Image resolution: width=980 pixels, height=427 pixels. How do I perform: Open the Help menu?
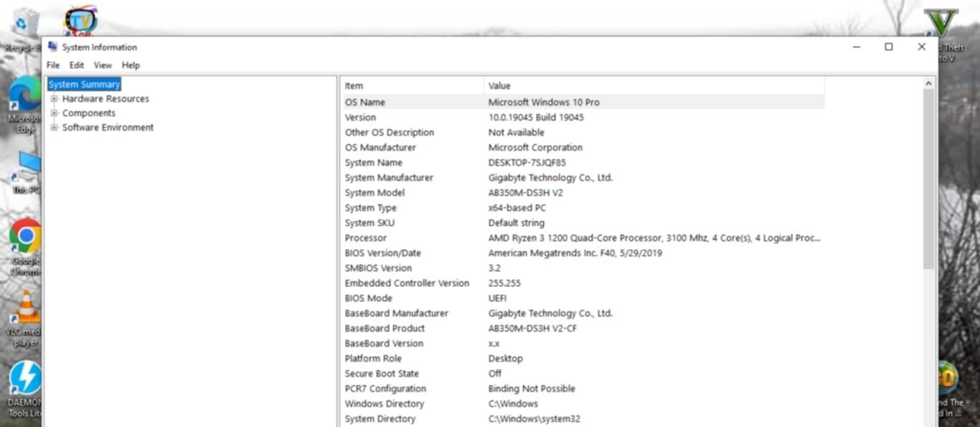click(x=131, y=65)
